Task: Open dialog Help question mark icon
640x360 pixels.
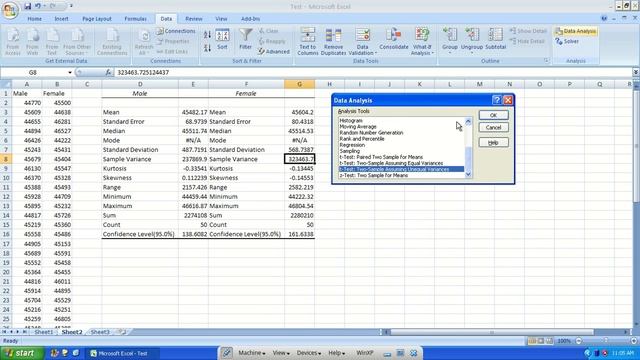Action: point(497,100)
